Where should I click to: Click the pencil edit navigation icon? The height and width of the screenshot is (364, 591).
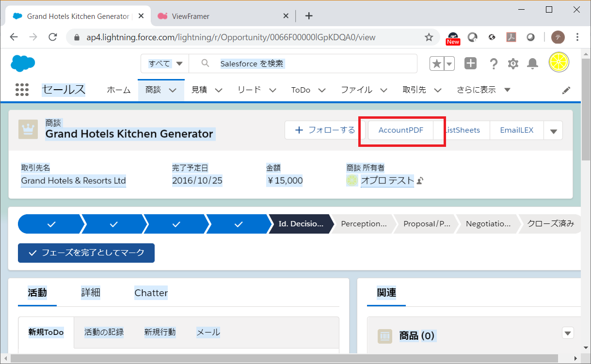[566, 90]
